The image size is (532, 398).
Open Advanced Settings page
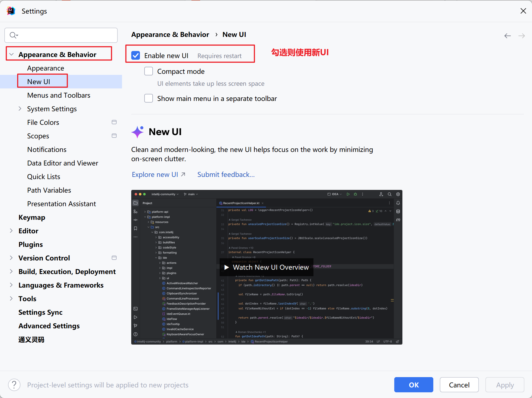(49, 326)
